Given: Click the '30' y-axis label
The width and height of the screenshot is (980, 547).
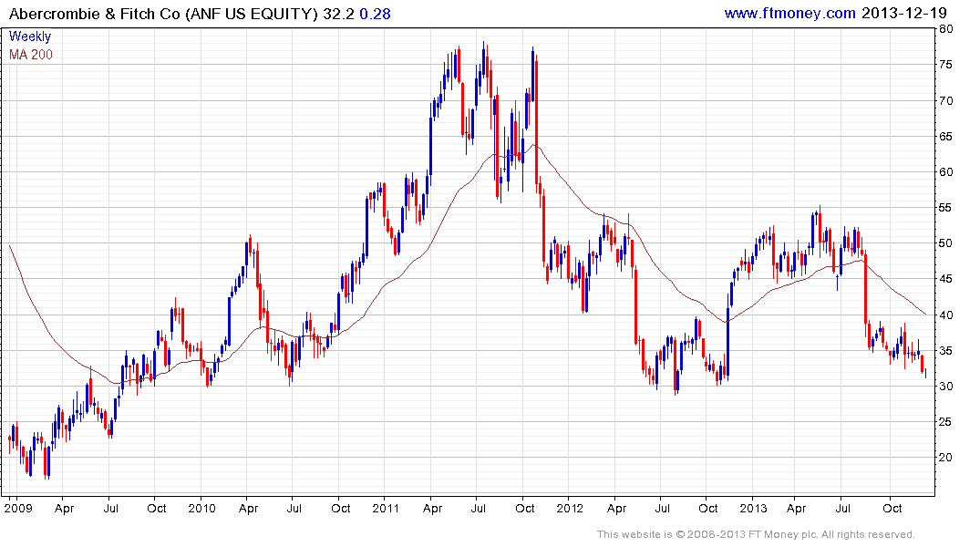Looking at the screenshot, I should 945,387.
